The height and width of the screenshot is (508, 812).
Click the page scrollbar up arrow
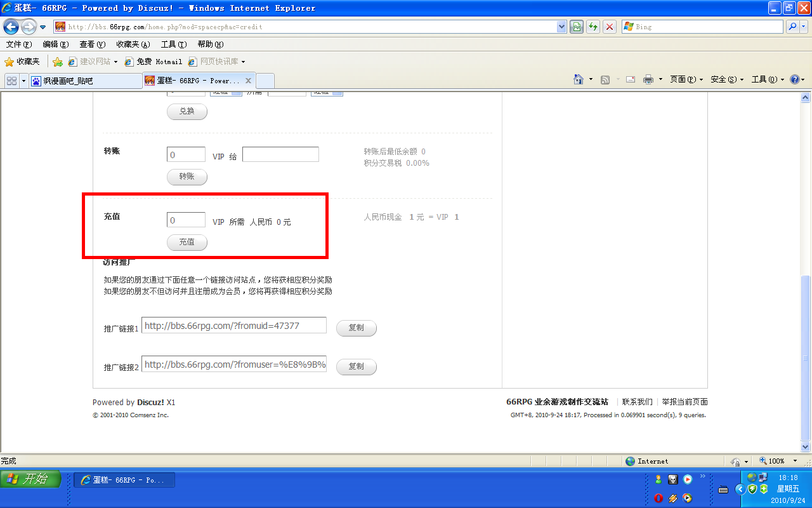(806, 97)
